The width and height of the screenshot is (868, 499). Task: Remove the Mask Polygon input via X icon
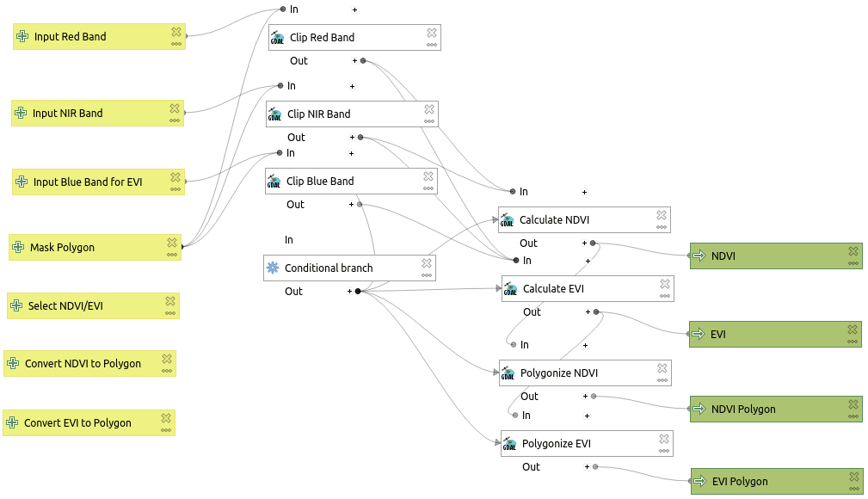coord(172,243)
